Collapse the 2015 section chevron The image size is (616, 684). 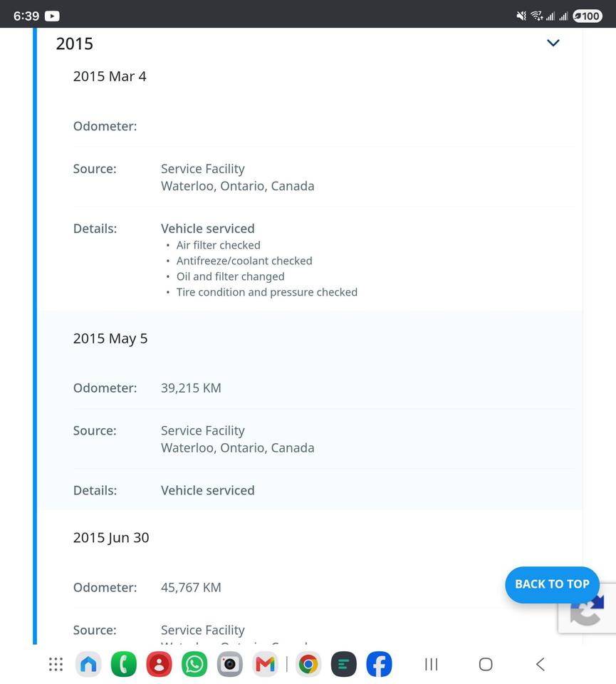(x=553, y=43)
